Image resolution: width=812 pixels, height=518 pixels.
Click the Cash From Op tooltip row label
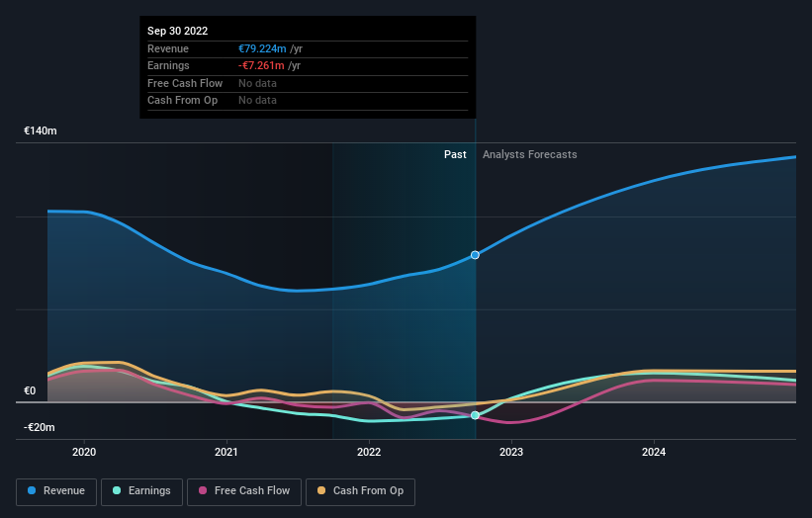182,101
